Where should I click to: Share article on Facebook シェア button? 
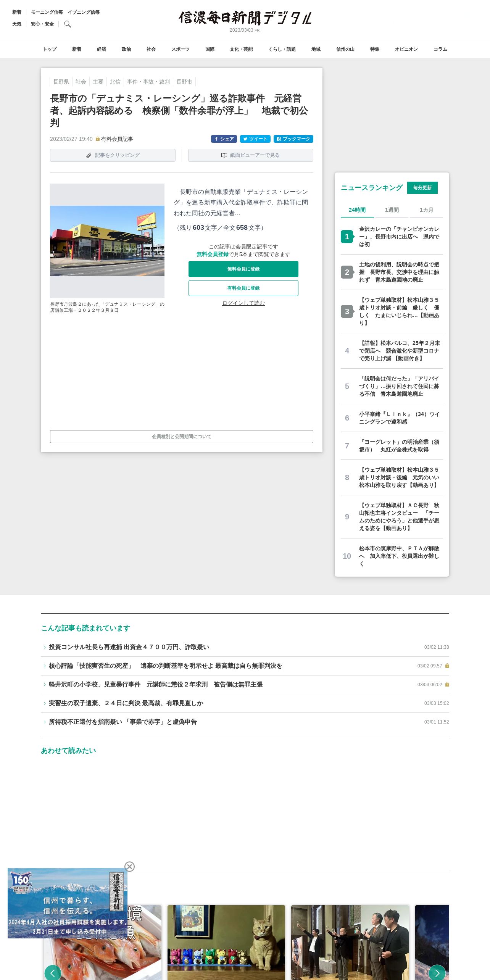point(224,139)
